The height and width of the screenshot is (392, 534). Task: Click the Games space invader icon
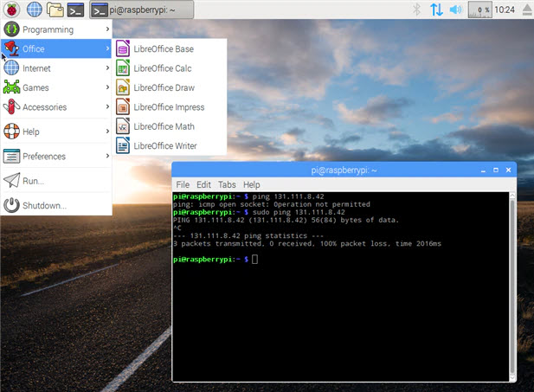coord(11,87)
